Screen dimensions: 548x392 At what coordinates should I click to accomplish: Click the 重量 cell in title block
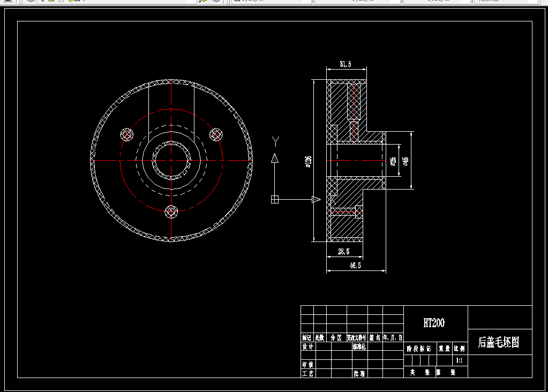tap(445, 348)
